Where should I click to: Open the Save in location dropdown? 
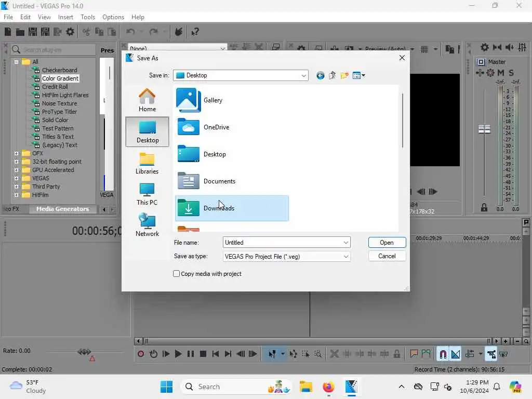pyautogui.click(x=303, y=75)
